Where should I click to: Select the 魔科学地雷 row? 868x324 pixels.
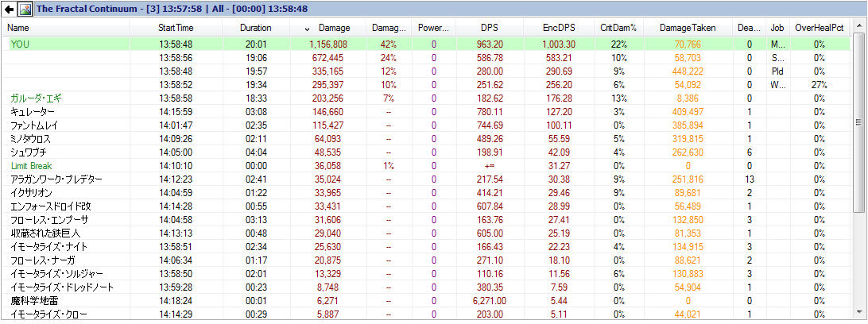tap(427, 300)
